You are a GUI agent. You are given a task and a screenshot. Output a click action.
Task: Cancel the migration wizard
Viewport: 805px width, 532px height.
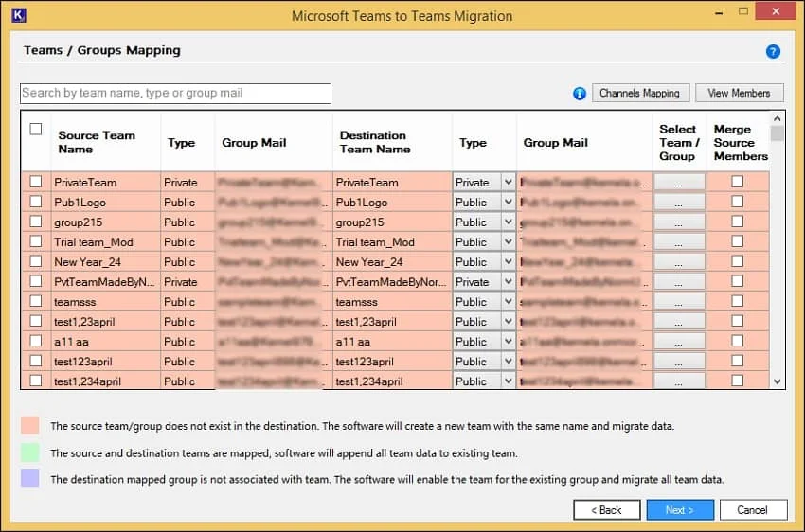click(753, 510)
